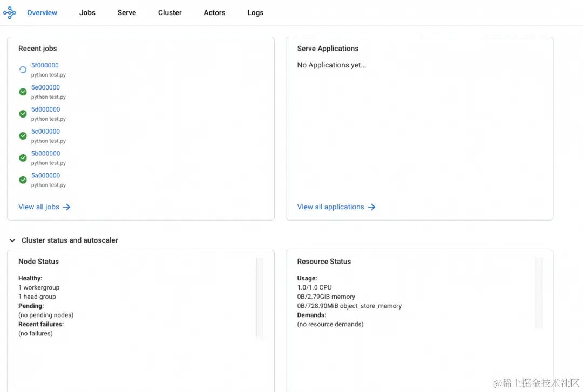Click the Pending: label in Node Status
Image resolution: width=583 pixels, height=392 pixels.
click(31, 306)
